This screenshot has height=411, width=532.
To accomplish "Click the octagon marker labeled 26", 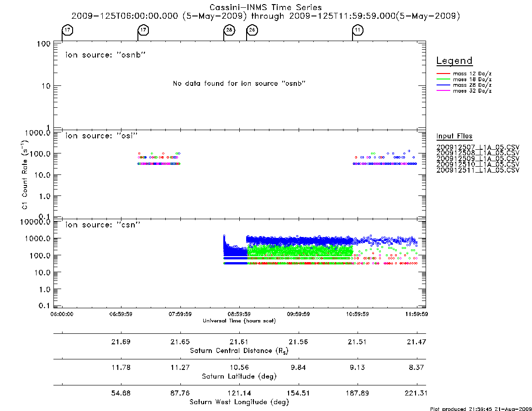I will [x=252, y=30].
